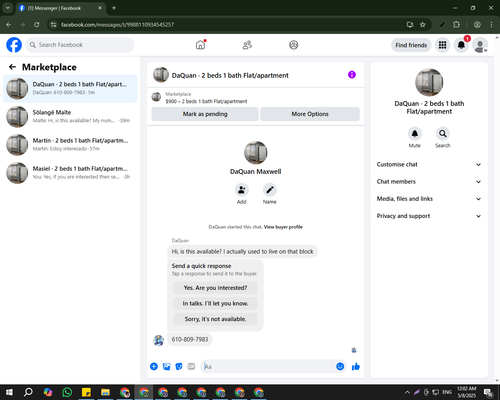Send quick response 'Sorry, it's not available.'
Image resolution: width=500 pixels, height=400 pixels.
[215, 319]
